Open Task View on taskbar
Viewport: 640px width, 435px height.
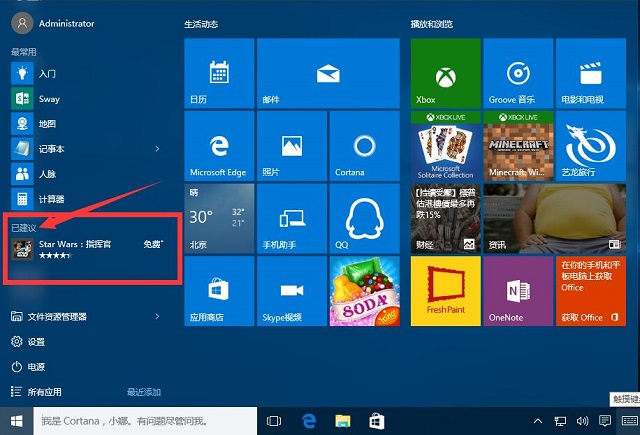[x=274, y=421]
